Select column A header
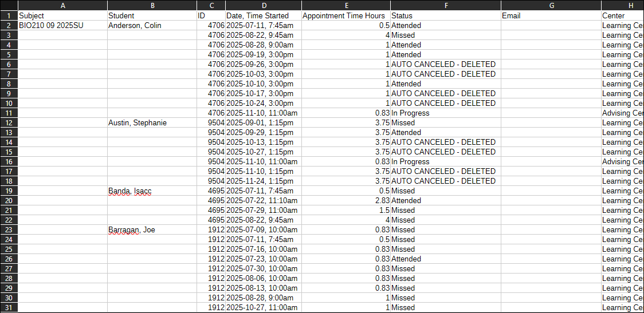 (62, 5)
